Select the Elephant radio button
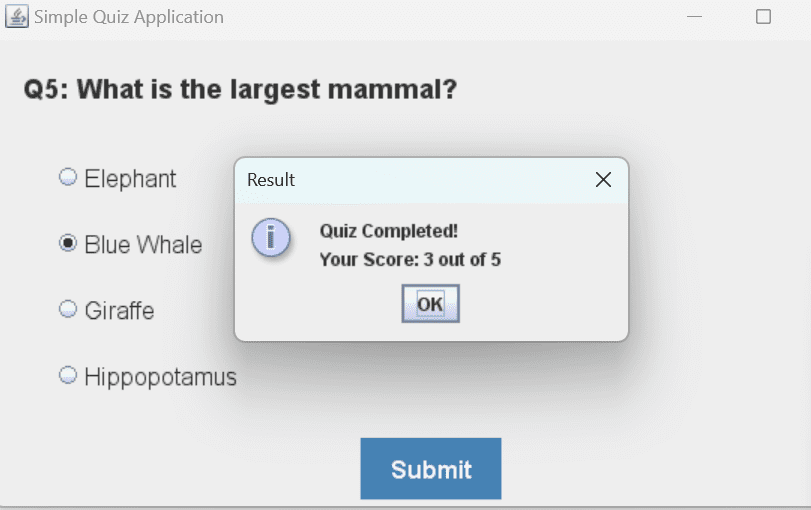Viewport: 811px width, 510px height. click(x=68, y=177)
